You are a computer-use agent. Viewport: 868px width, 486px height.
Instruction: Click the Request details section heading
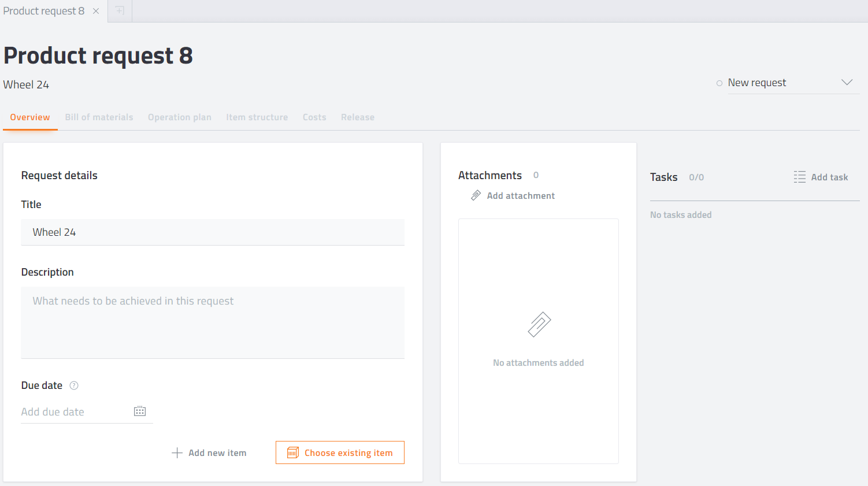60,176
